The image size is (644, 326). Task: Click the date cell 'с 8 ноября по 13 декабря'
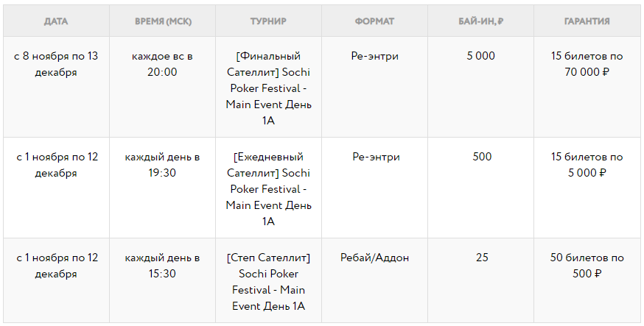tap(56, 64)
